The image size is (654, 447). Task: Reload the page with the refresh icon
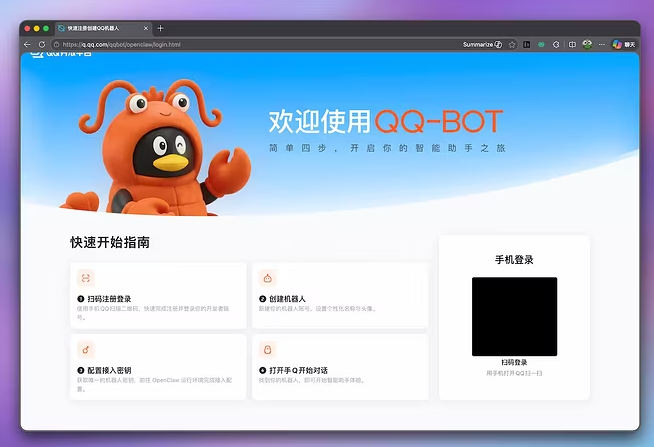(x=42, y=44)
